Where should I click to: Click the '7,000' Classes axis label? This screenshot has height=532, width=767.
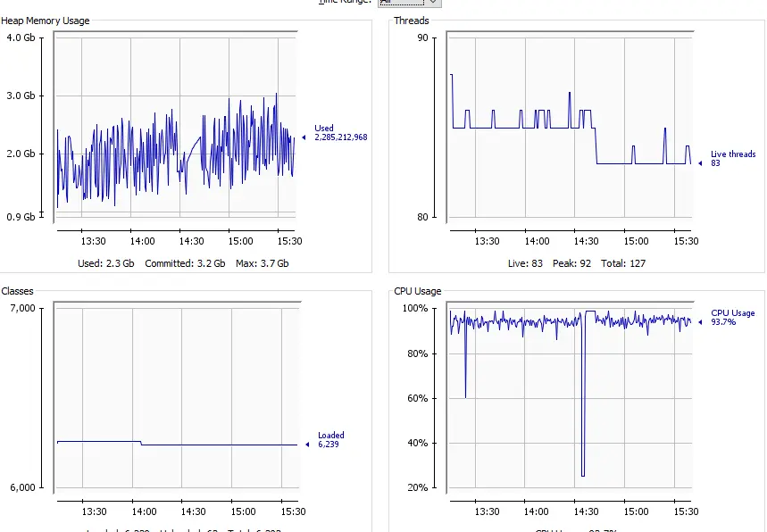click(22, 308)
